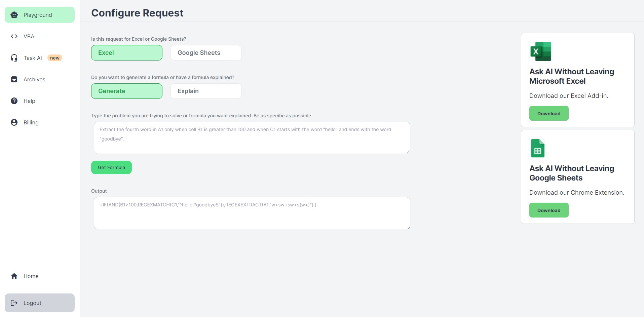Download the Chrome Extension for Sheets
This screenshot has height=317, width=644.
(549, 210)
